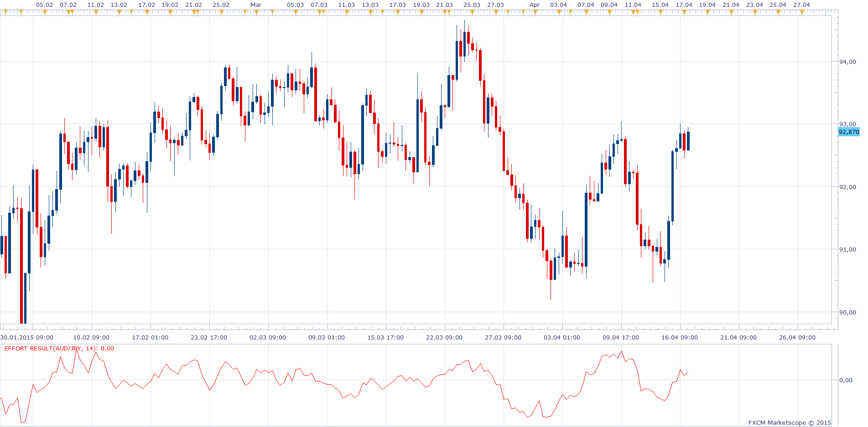Click the Mar month label on top scale
Image resolution: width=868 pixels, height=427 pixels.
pos(256,5)
